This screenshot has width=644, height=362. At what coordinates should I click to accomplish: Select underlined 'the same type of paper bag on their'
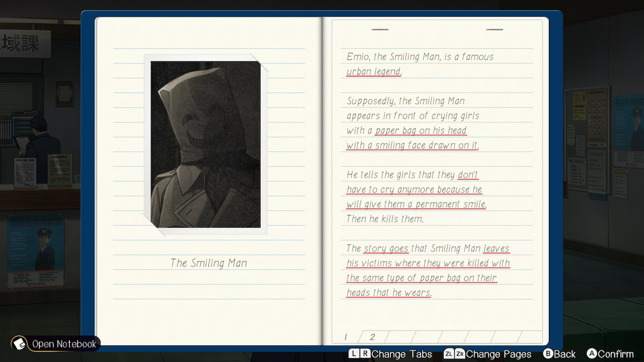point(422,278)
